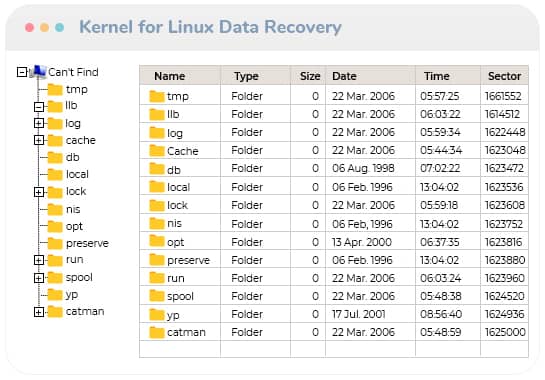Click the db folder icon in tree
Image resolution: width=545 pixels, height=380 pixels.
pyautogui.click(x=55, y=157)
